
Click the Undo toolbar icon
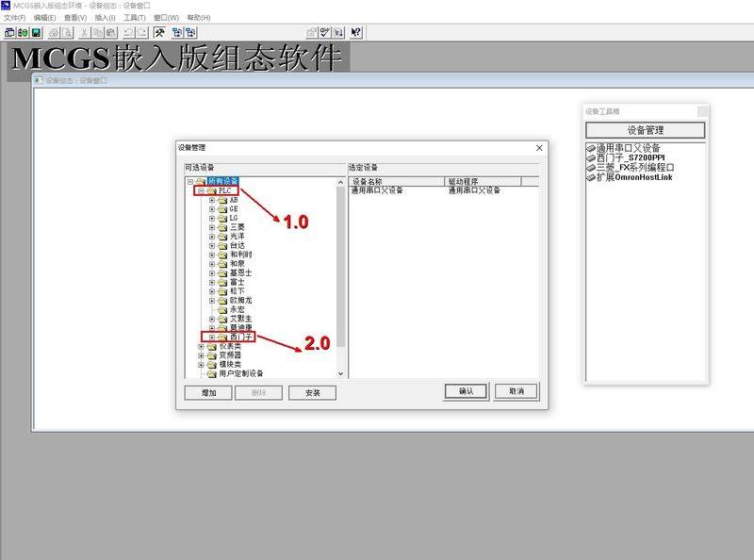[128, 32]
